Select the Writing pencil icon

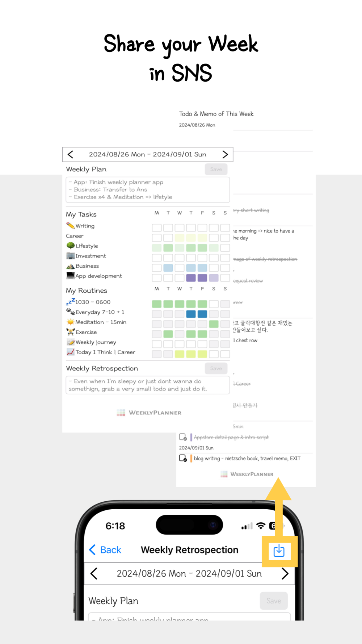point(70,226)
